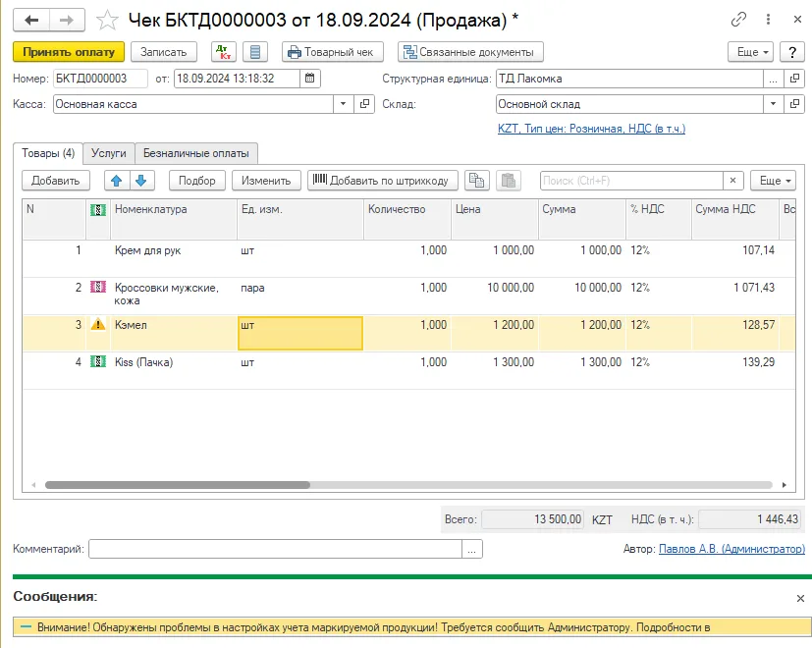Switch to Безналичные оплаты tab

click(x=196, y=153)
